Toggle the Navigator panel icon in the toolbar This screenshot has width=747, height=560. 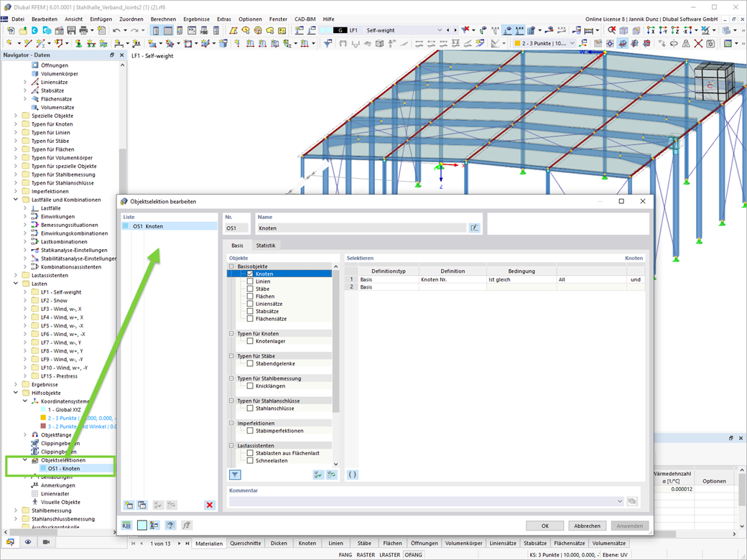156,30
